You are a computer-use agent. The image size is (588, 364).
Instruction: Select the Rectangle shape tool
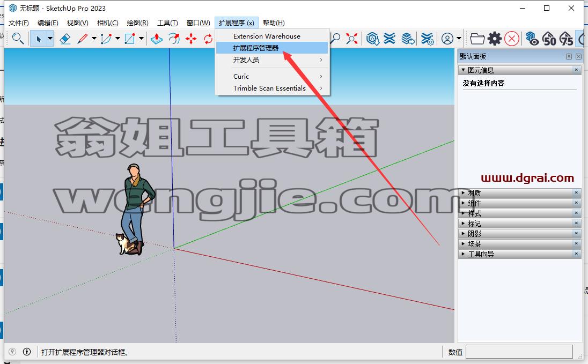pos(130,38)
